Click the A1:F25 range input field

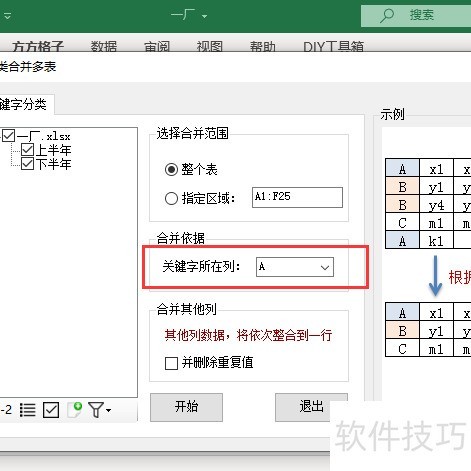(297, 197)
